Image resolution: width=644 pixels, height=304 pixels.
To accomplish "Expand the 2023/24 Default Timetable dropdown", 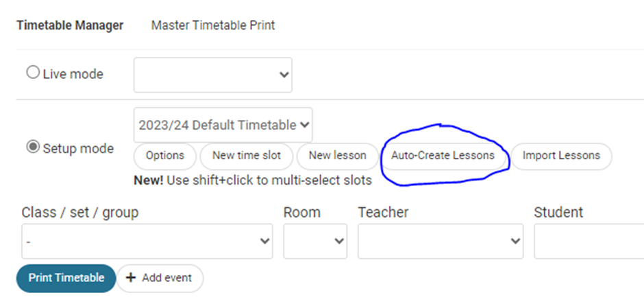I will coord(223,125).
